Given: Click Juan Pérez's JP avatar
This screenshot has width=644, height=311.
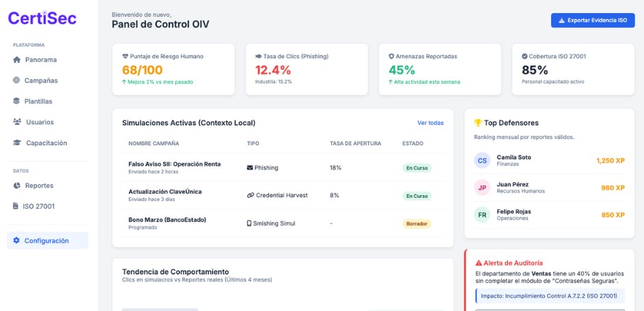Looking at the screenshot, I should pos(482,188).
